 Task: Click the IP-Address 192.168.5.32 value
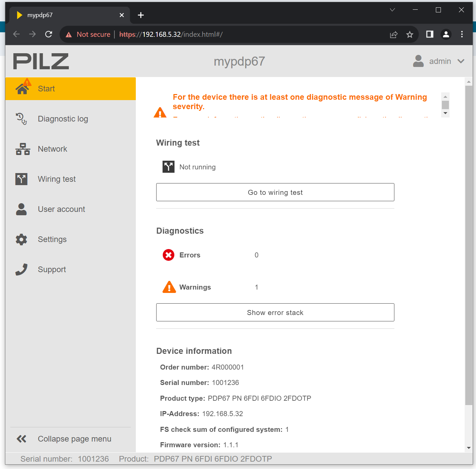(x=222, y=414)
